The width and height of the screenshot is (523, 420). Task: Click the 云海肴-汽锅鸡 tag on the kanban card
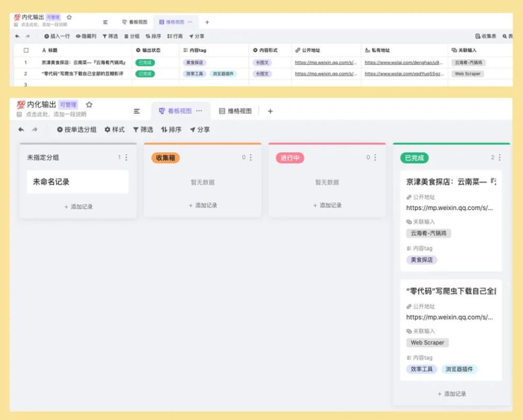pos(429,233)
